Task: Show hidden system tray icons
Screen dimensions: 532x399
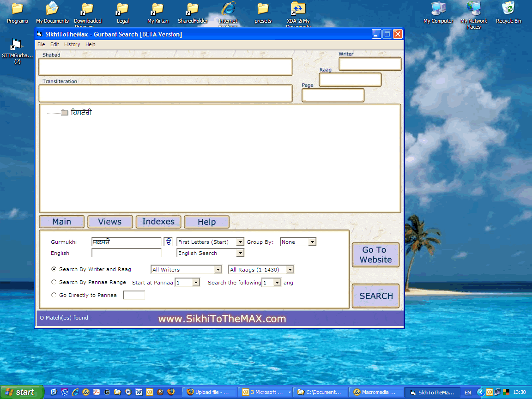Action: click(x=480, y=392)
